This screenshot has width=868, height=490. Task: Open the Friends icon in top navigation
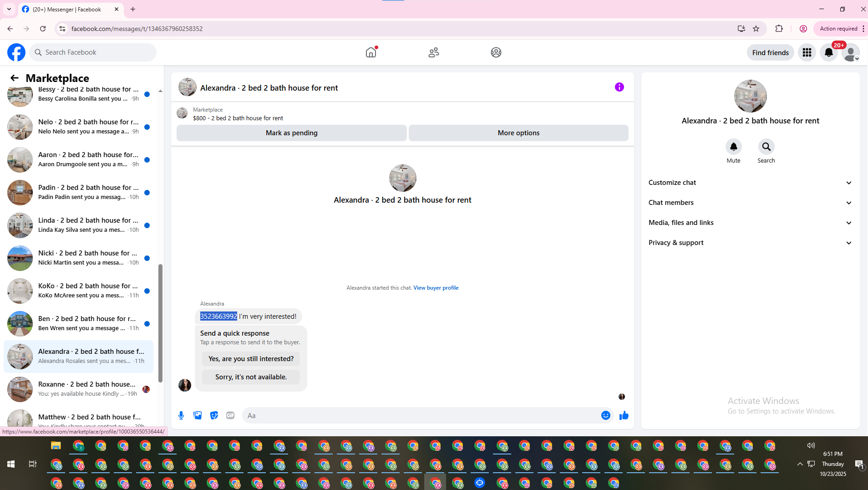[434, 52]
